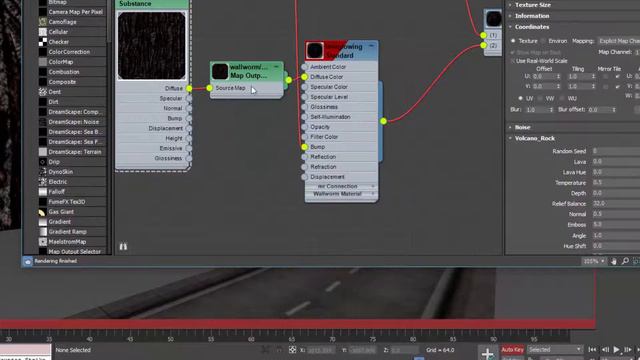Collapse the Map Output node with minus
Screen dimensions: 640x360
click(x=276, y=67)
